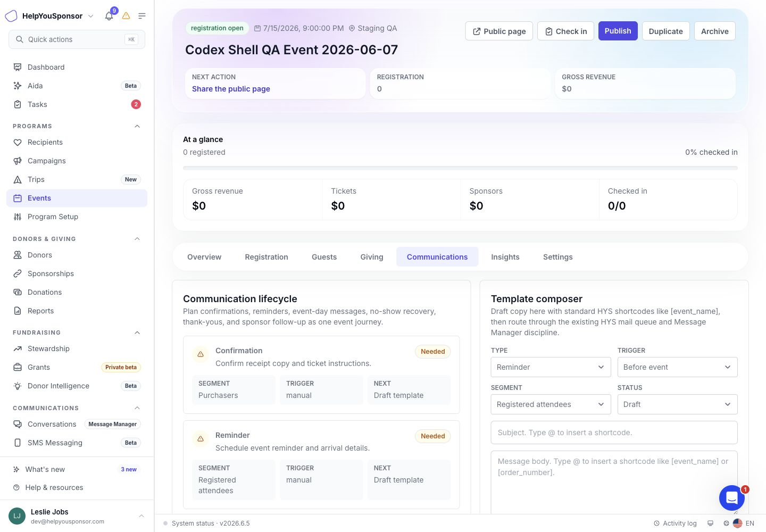Click the Trips tent icon
The height and width of the screenshot is (532, 766).
pyautogui.click(x=18, y=179)
